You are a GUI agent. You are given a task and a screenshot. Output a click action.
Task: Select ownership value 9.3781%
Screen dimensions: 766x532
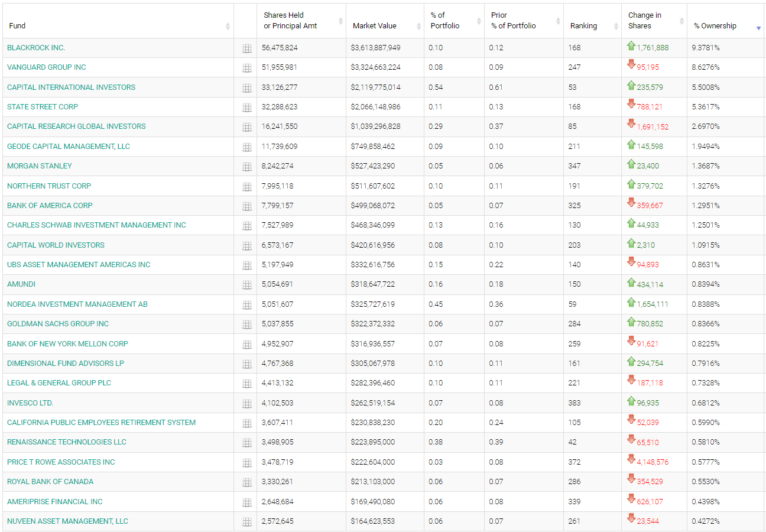706,47
